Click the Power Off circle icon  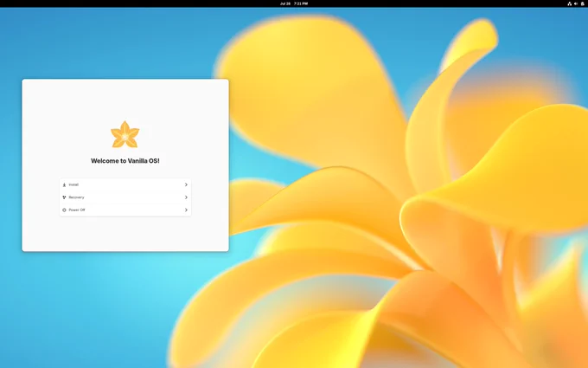pos(64,210)
